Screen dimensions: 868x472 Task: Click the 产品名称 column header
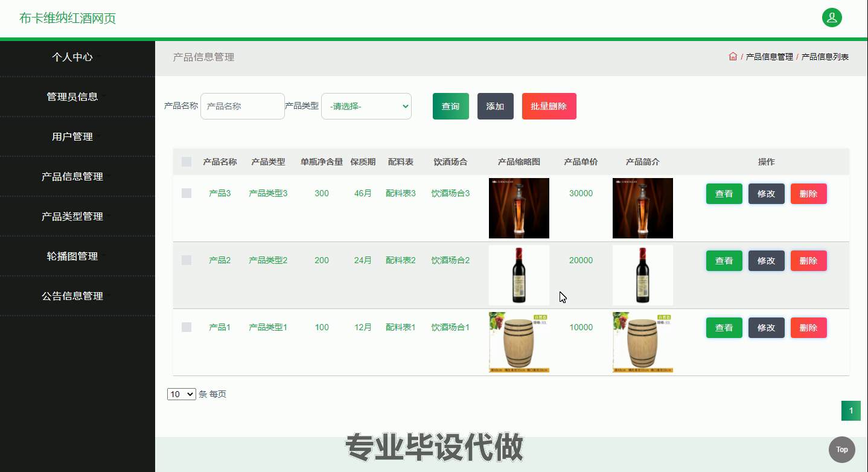pyautogui.click(x=220, y=162)
